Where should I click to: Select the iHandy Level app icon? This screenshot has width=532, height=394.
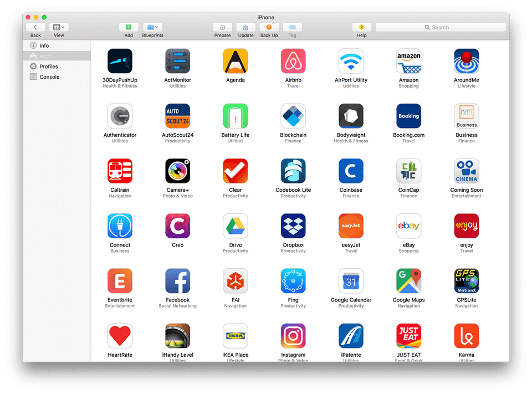pos(177,336)
